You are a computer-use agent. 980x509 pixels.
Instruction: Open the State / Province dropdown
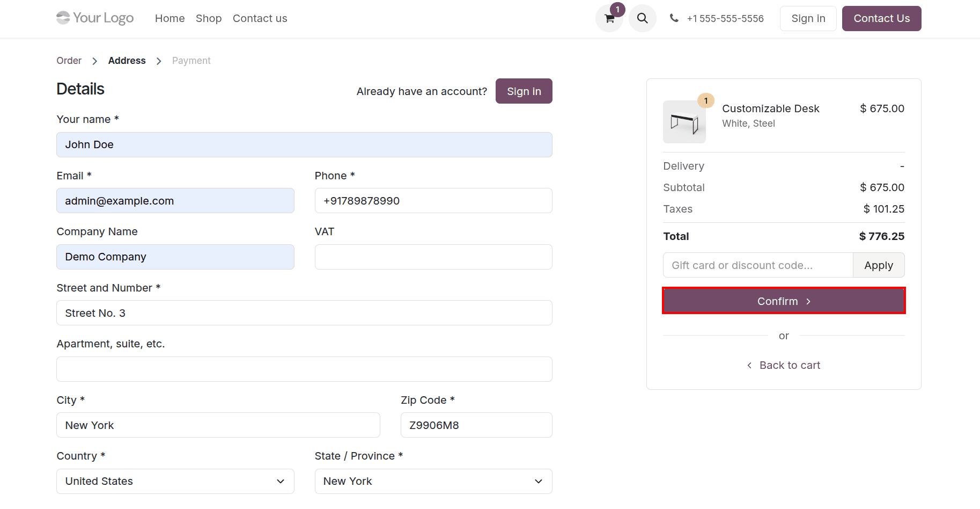433,481
